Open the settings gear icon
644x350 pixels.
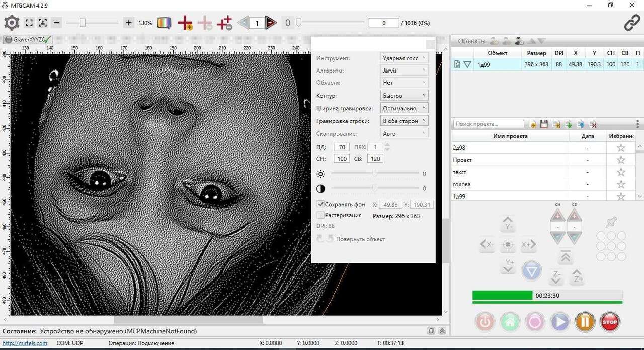[12, 23]
